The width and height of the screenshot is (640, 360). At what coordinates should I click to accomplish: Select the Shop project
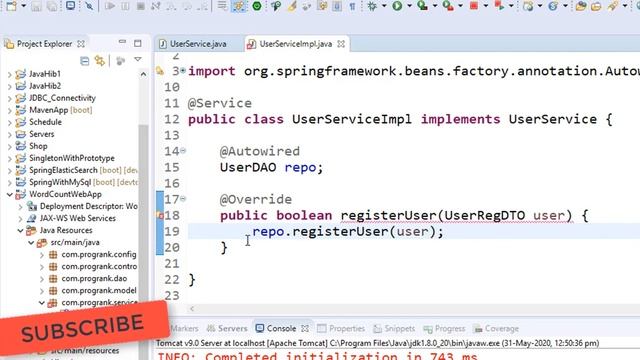38,146
